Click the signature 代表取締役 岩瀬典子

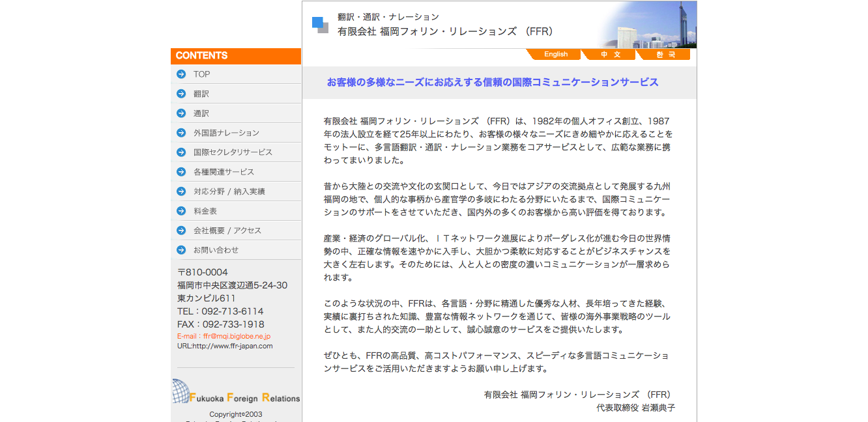tap(636, 408)
